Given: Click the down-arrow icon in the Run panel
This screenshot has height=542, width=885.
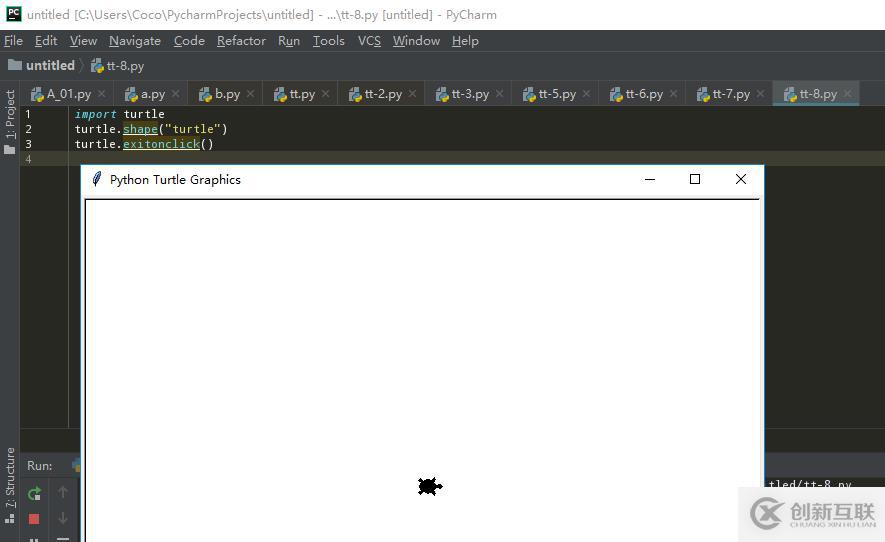Looking at the screenshot, I should coord(63,518).
